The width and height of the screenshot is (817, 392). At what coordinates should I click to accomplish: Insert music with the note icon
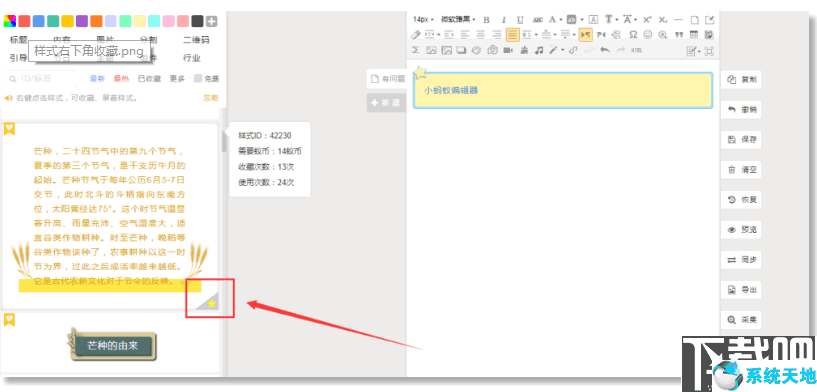[x=539, y=50]
